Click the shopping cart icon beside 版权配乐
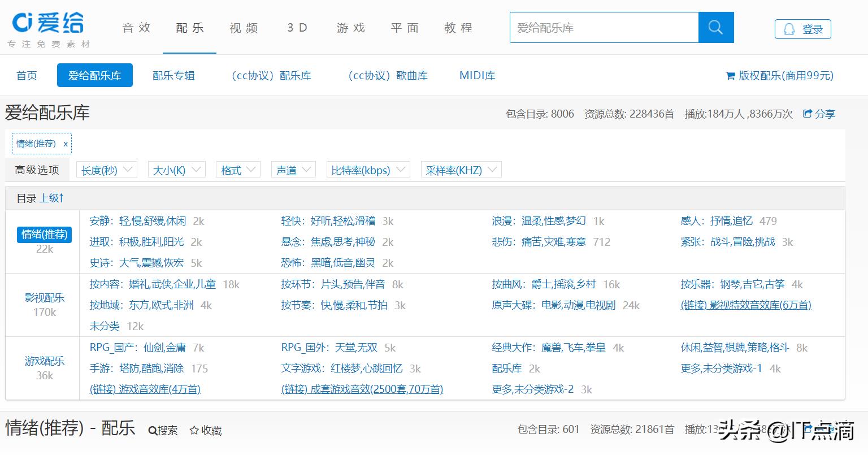Viewport: 868px width, 455px height. pyautogui.click(x=731, y=75)
